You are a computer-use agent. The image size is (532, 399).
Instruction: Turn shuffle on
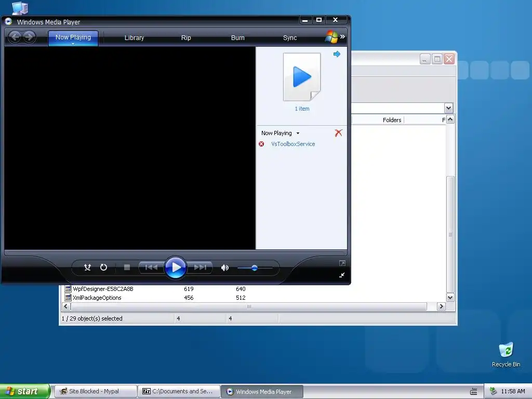87,268
